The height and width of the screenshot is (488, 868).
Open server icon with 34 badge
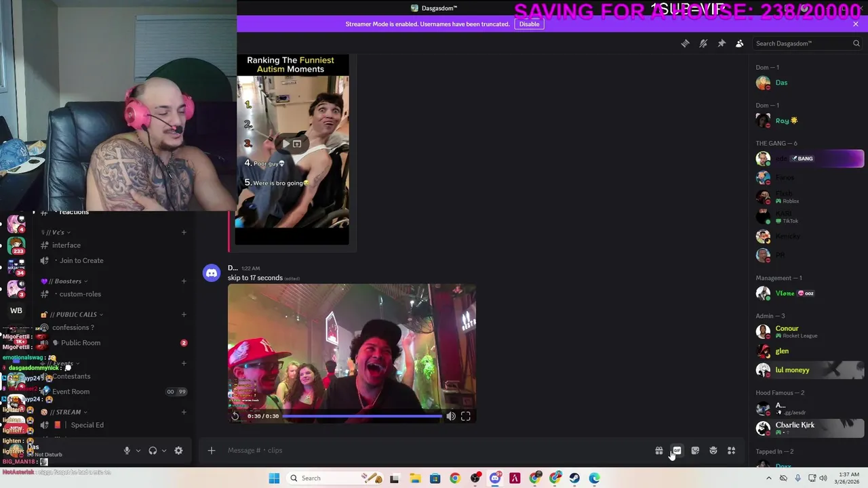point(16,267)
